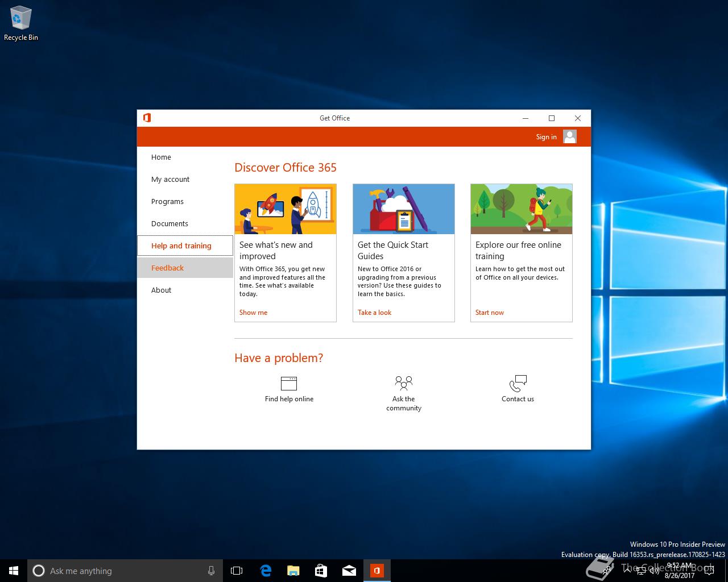
Task: Minimize the Get Office window
Action: [x=526, y=118]
